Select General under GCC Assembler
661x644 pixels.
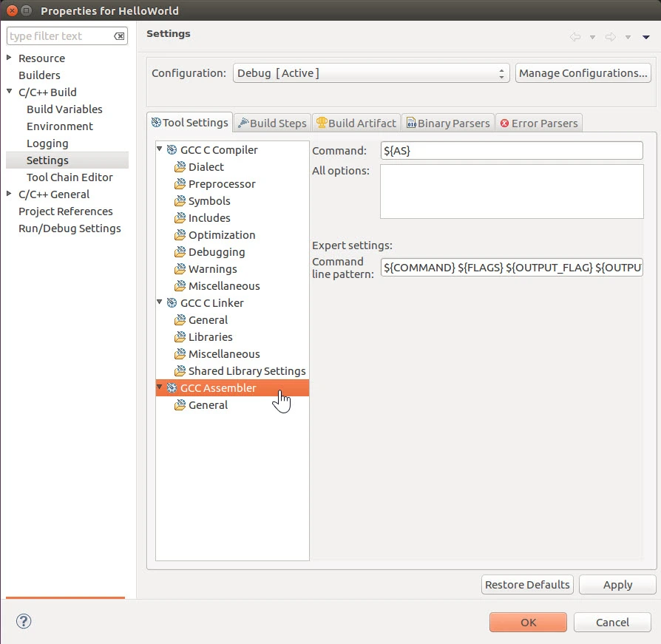[208, 405]
